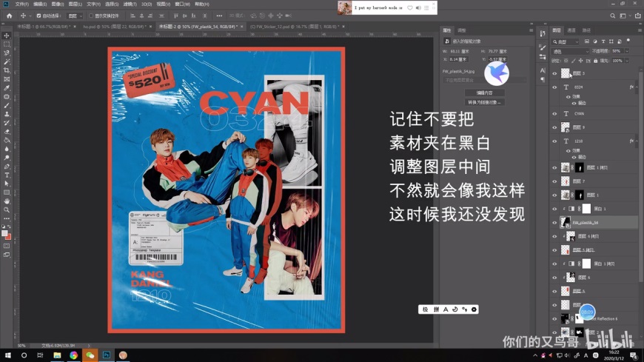The width and height of the screenshot is (644, 362).
Task: Click the red background color swatch
Action: [9, 237]
